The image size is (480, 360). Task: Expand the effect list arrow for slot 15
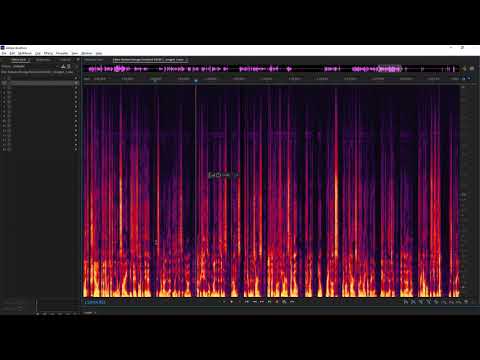click(x=76, y=145)
